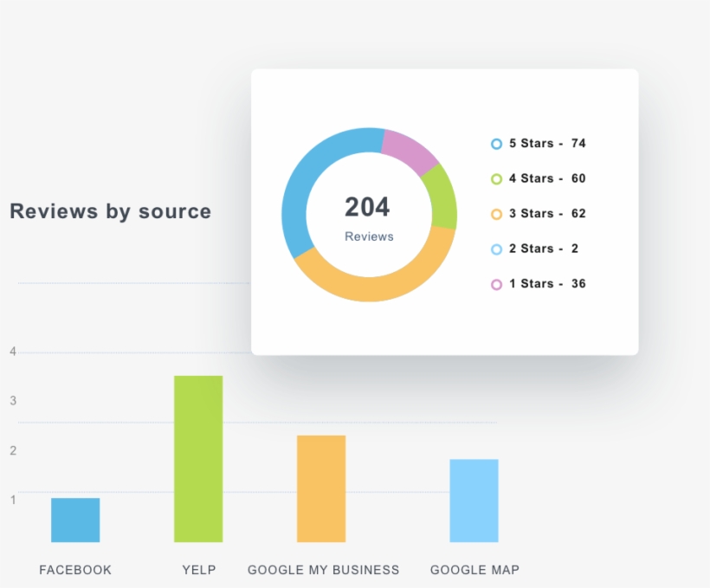Expand details on the 4 Stars legend entry

click(537, 178)
